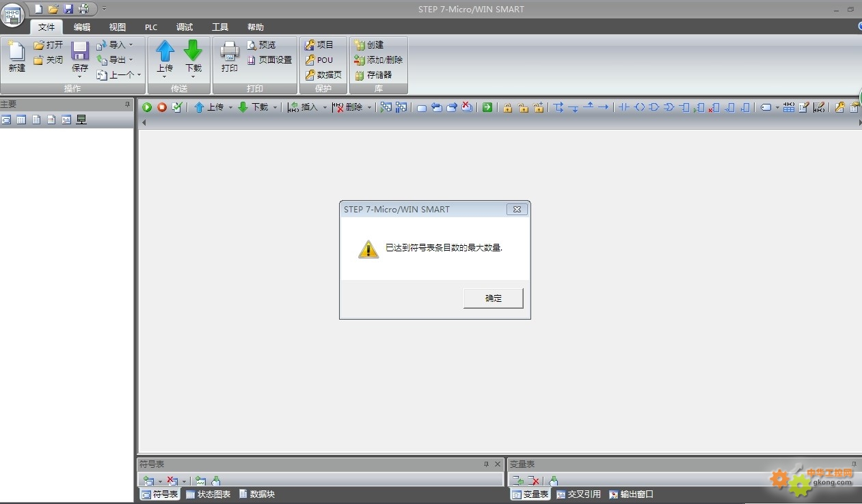Insert a coil instruction from the toolbar
Viewport: 862px width, 504px height.
click(639, 107)
